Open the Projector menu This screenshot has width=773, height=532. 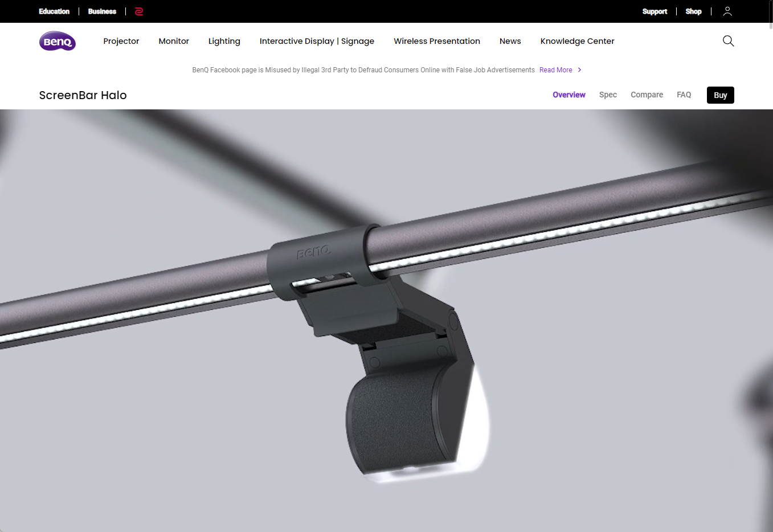(x=121, y=41)
